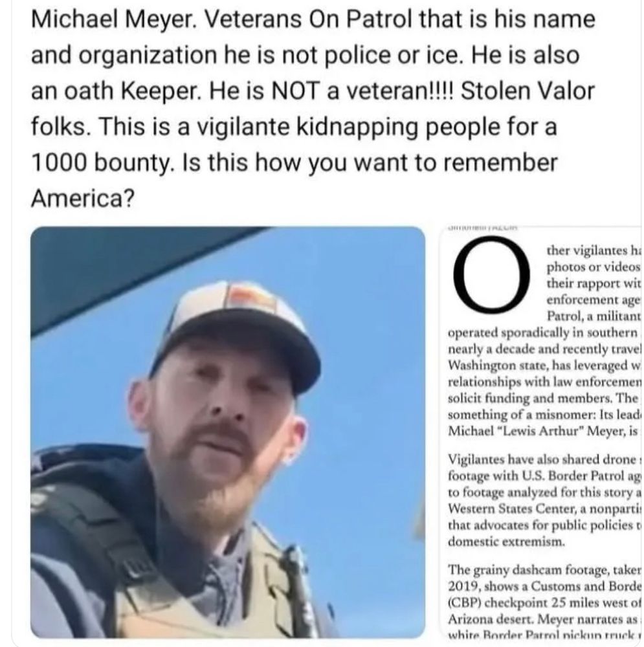This screenshot has height=647, width=644.
Task: Click the "(CBP) checkpoint 25 miles west" line
Action: point(544,603)
